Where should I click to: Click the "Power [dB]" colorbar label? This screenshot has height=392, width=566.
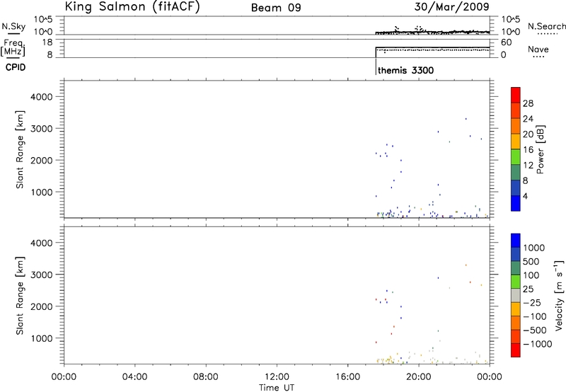pyautogui.click(x=541, y=149)
